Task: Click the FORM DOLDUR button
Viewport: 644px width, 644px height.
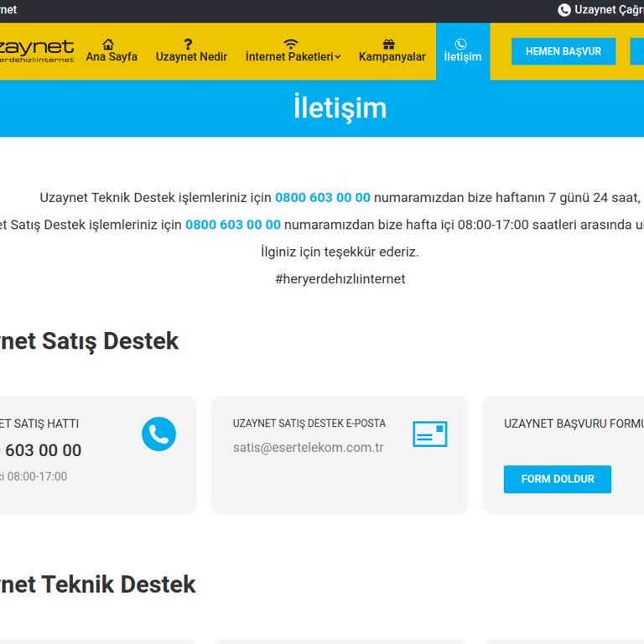Action: [558, 479]
